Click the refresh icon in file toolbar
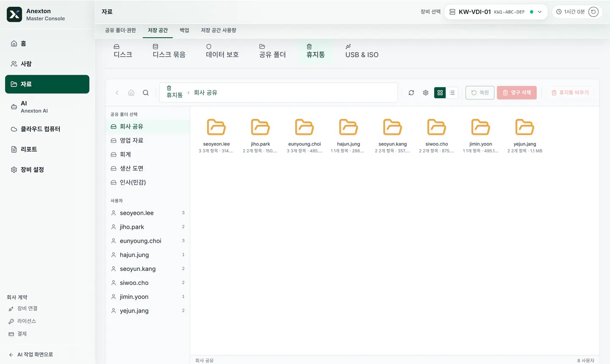The image size is (610, 364). (x=411, y=93)
